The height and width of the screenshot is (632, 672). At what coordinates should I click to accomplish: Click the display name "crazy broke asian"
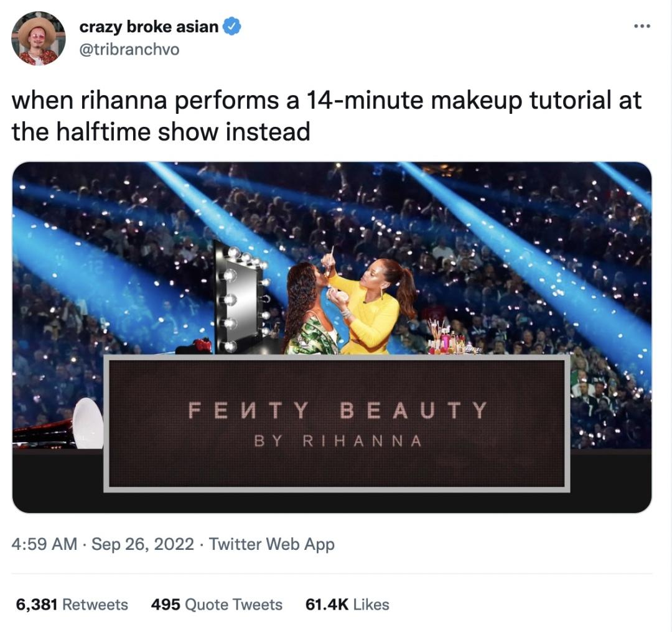point(149,27)
